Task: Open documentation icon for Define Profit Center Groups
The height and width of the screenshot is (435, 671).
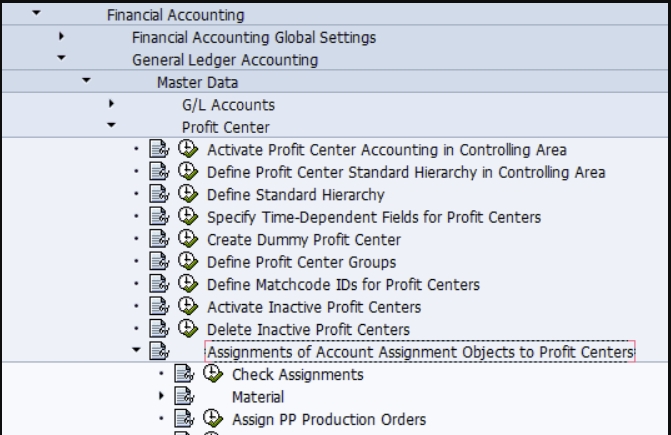Action: 158,262
